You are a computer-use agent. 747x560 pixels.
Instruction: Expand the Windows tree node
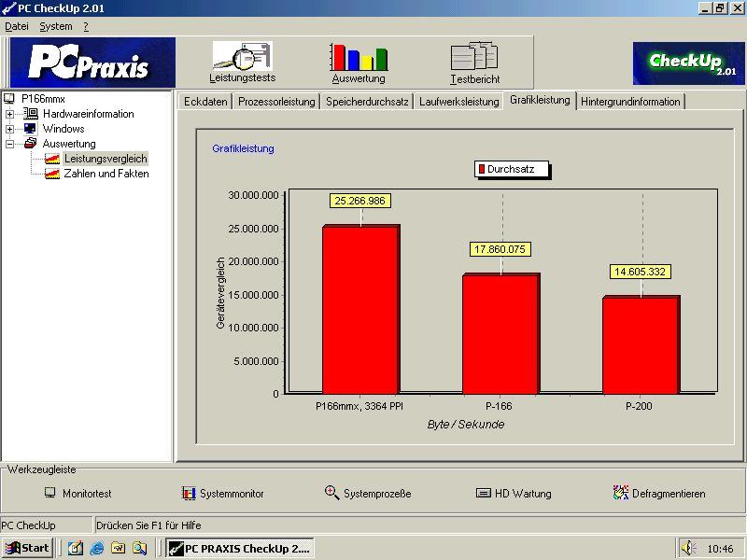(x=9, y=129)
